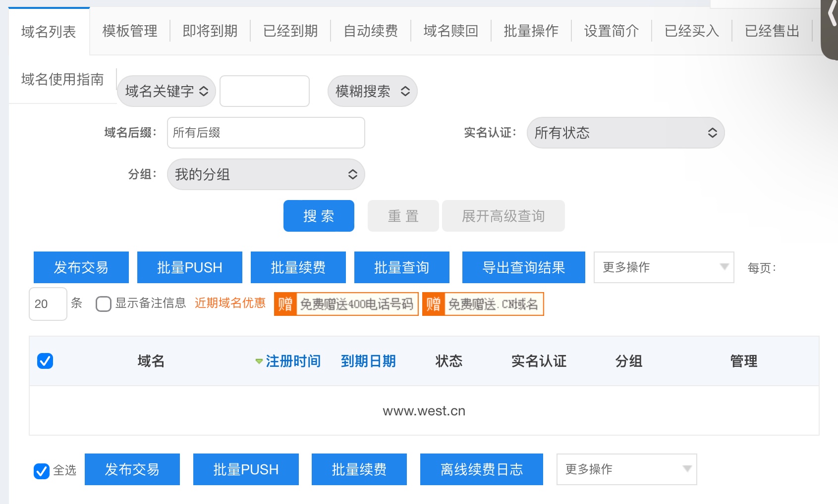Enable the 显示备注信息 checkbox

pos(103,303)
